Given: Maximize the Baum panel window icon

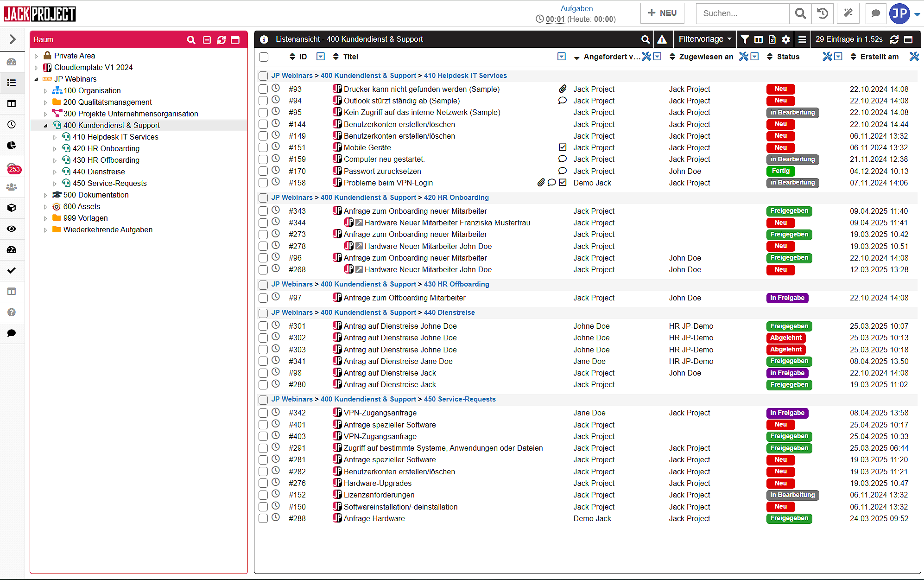Looking at the screenshot, I should 235,40.
